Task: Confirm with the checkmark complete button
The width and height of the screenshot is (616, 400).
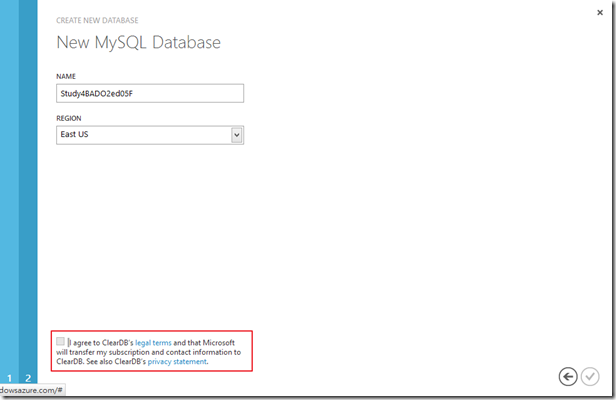Action: click(x=590, y=377)
